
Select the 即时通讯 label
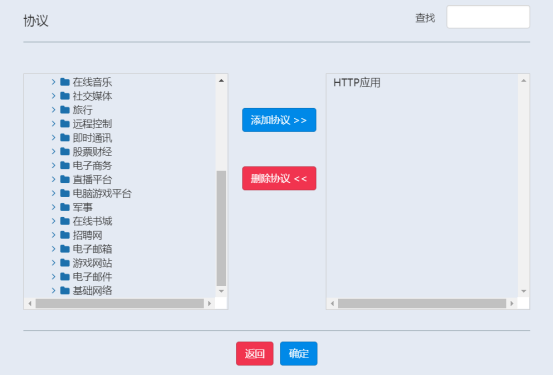92,138
